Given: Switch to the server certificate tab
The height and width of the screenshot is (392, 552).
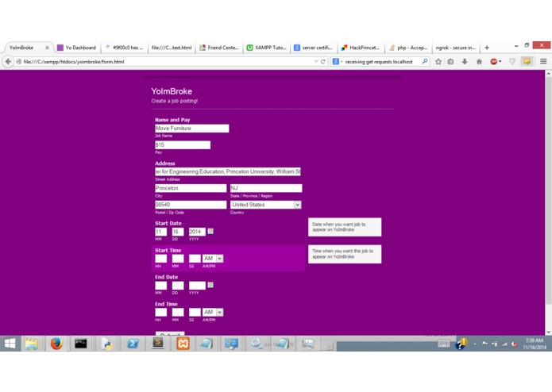Looking at the screenshot, I should click(314, 48).
